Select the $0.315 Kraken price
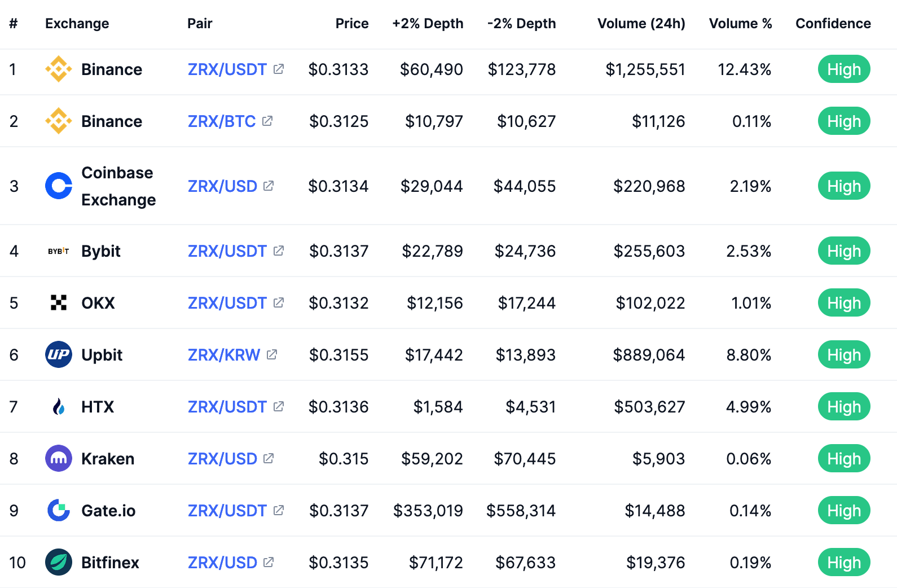 tap(344, 459)
